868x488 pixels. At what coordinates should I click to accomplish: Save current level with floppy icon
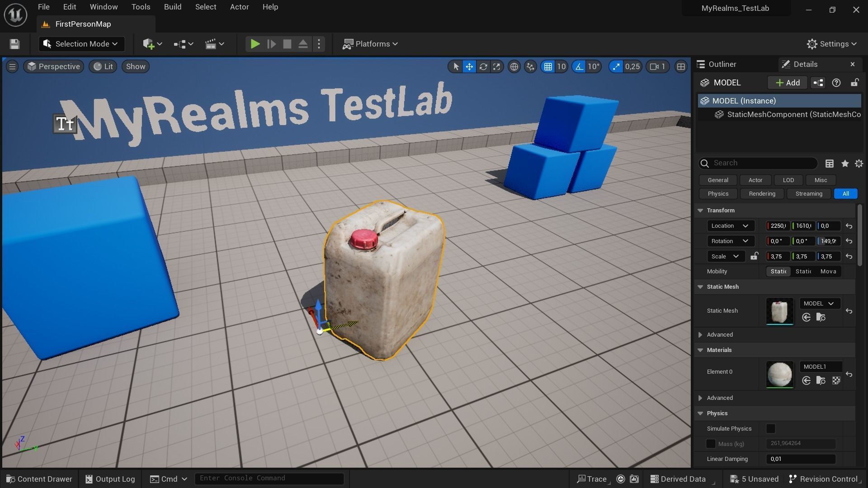pos(14,44)
